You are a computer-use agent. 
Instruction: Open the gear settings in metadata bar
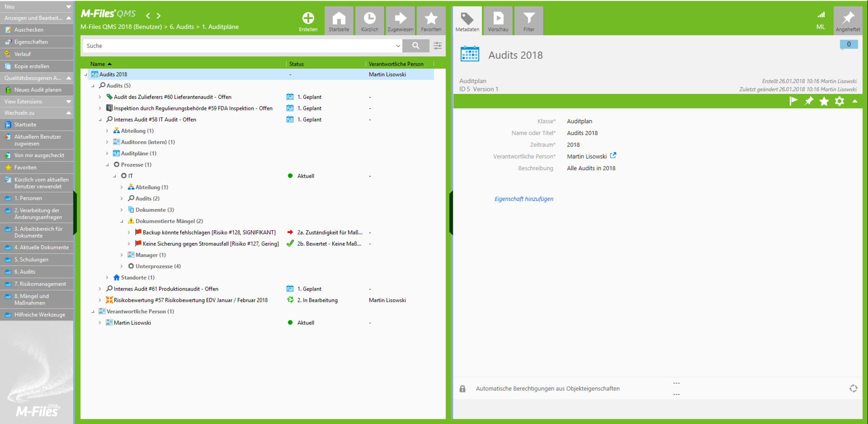(840, 101)
